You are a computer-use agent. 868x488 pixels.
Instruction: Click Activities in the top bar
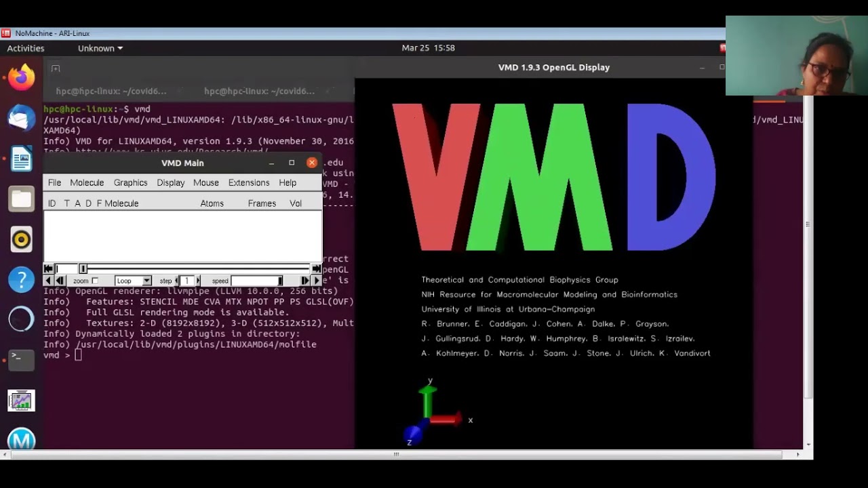[x=25, y=48]
